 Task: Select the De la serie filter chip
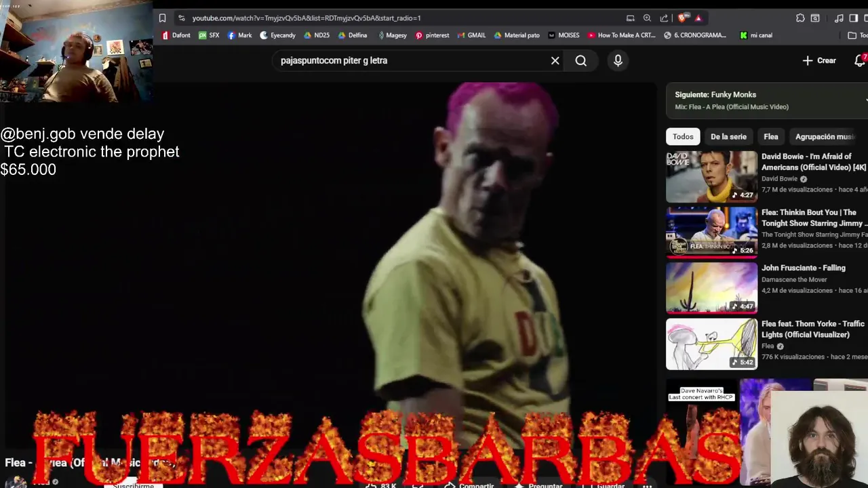point(728,137)
